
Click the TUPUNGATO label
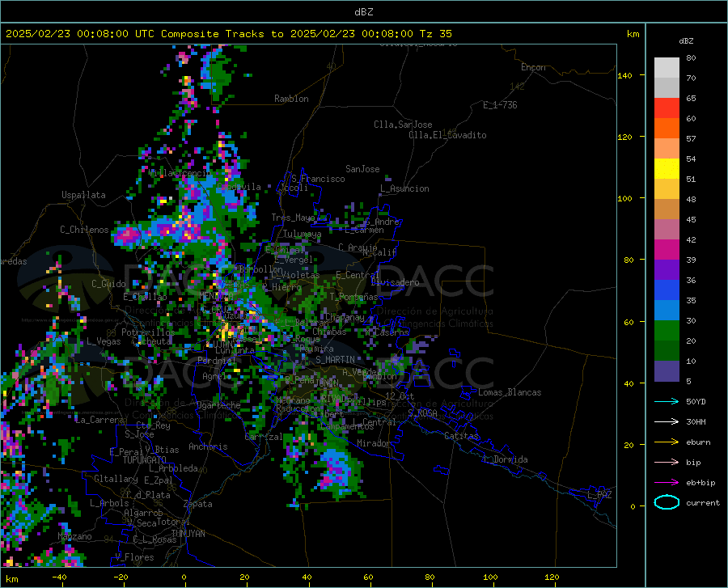coord(145,460)
